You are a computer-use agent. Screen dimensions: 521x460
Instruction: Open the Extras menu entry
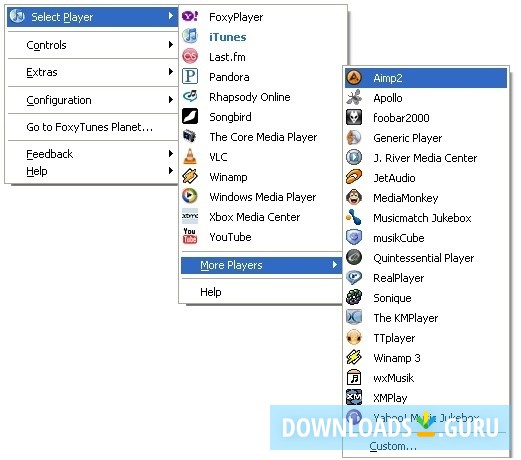93,72
